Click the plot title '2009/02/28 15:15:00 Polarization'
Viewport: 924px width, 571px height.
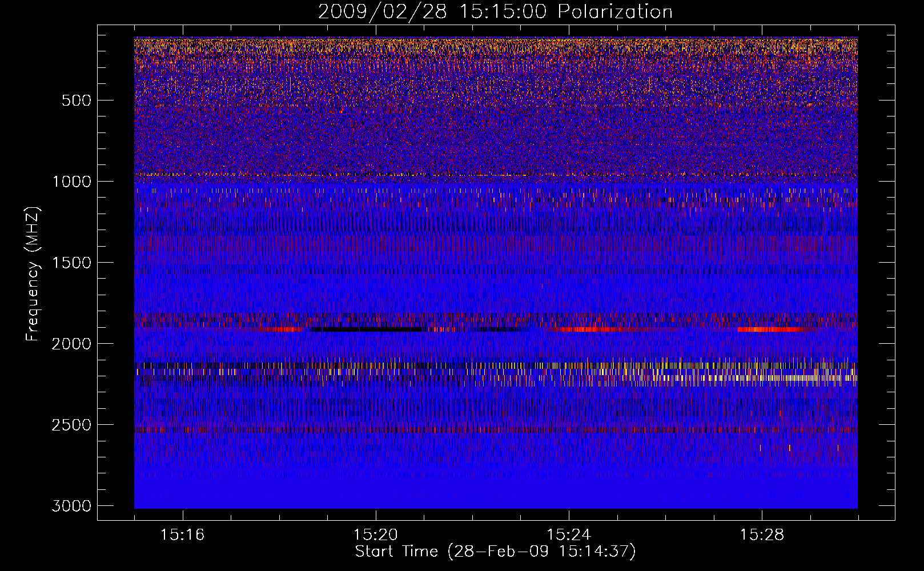coord(495,11)
